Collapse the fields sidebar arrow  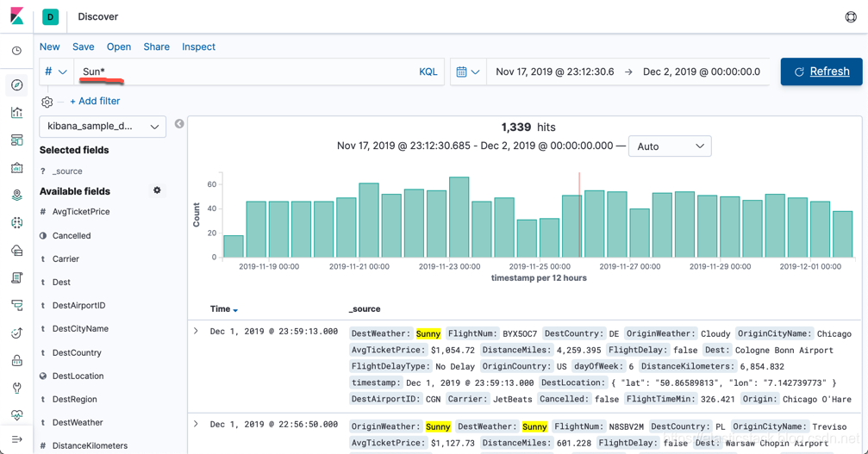pyautogui.click(x=179, y=124)
